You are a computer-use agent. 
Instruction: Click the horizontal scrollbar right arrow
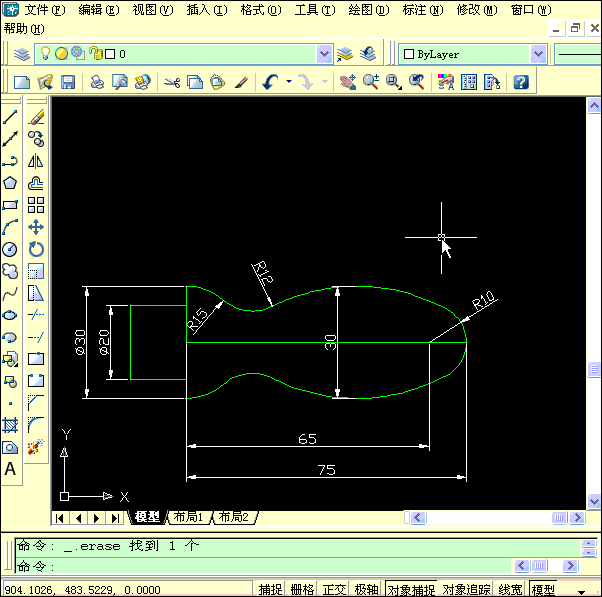coord(577,518)
